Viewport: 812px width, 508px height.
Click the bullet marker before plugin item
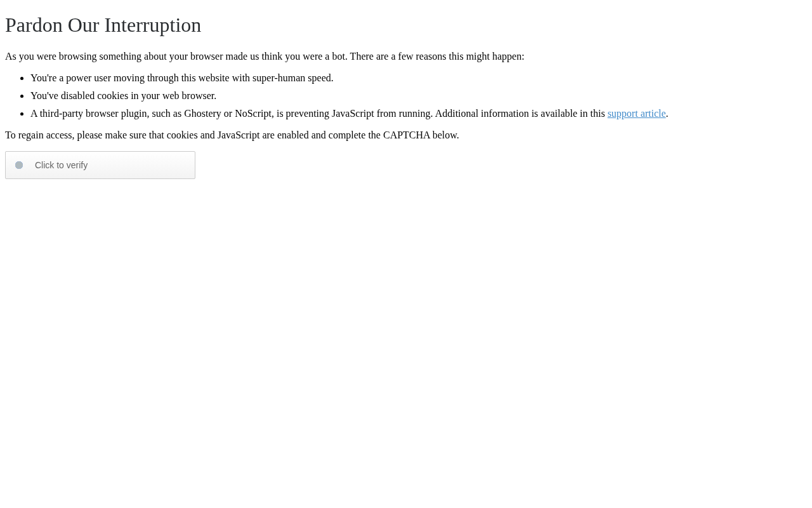[22, 114]
